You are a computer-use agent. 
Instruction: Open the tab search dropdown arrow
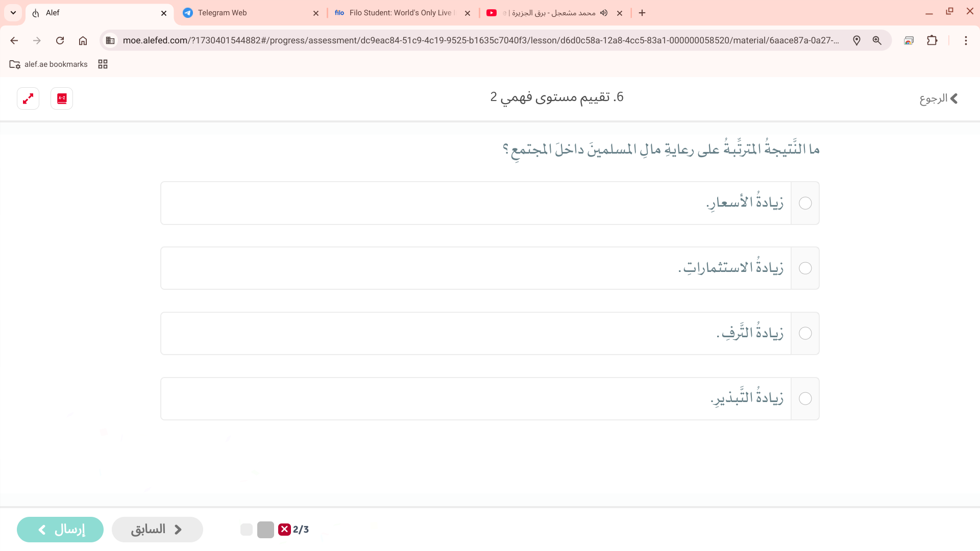pos(13,13)
